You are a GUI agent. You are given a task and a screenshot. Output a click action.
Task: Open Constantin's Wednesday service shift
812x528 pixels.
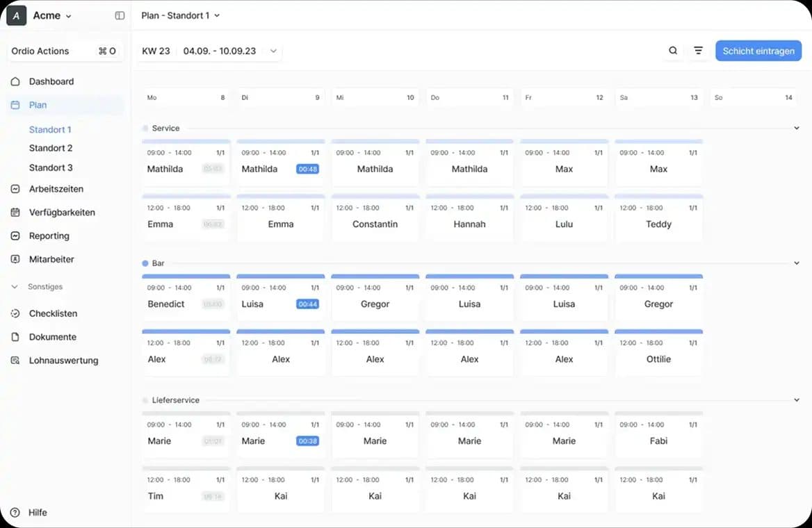tap(375, 218)
